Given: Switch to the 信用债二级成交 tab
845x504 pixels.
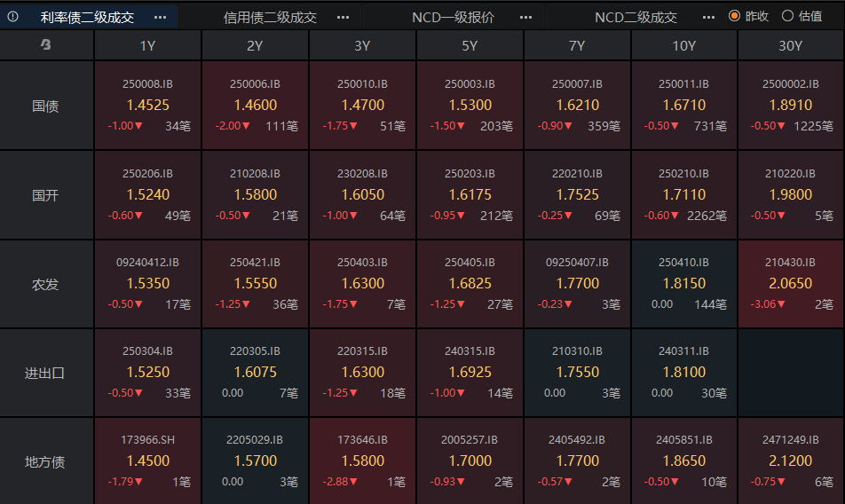Looking at the screenshot, I should point(270,17).
